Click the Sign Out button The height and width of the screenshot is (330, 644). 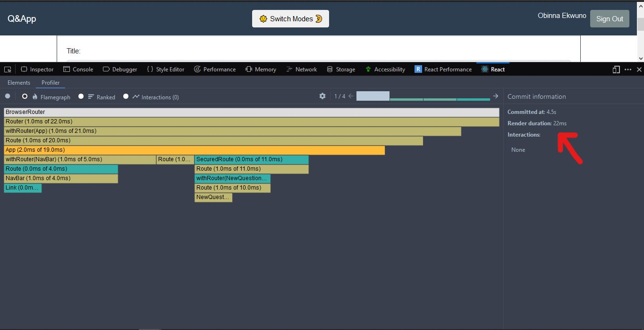[x=610, y=18]
